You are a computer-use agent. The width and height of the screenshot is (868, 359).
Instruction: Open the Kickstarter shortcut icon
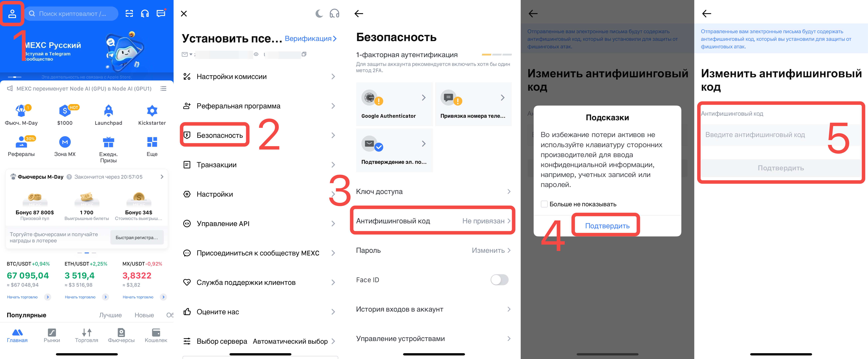152,111
